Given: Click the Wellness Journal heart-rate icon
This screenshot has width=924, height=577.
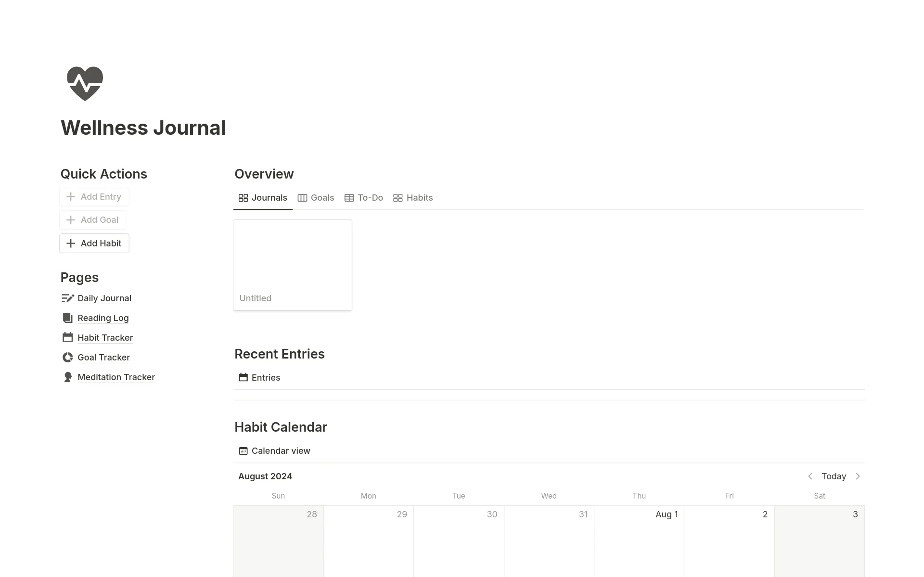Looking at the screenshot, I should tap(85, 83).
